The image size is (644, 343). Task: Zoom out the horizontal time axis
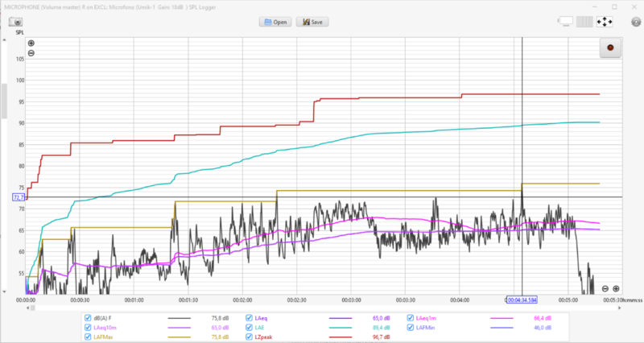tap(605, 288)
